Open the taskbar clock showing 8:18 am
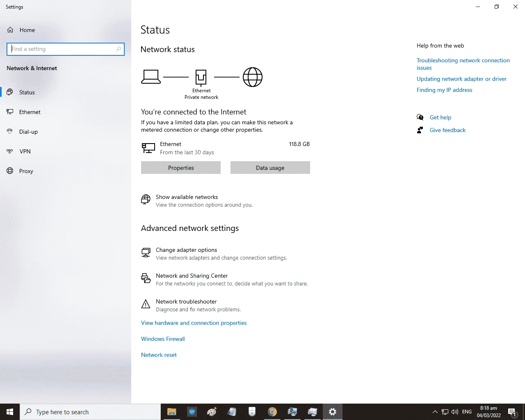Viewport: 525px width, 420px height. pyautogui.click(x=488, y=412)
